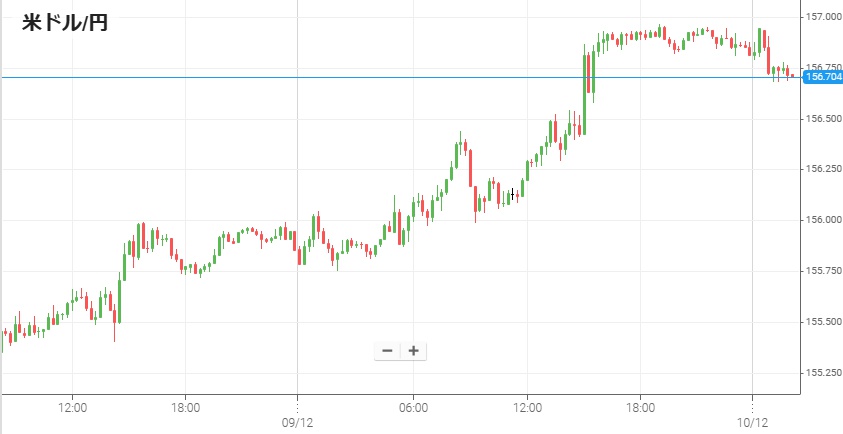Click the black crosshair marker on the candles
The image size is (843, 434).
click(513, 194)
